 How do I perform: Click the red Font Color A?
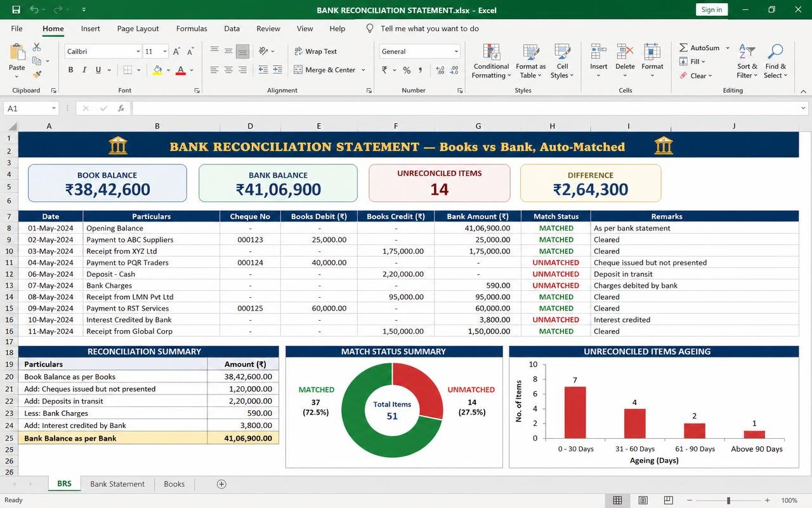click(x=181, y=70)
